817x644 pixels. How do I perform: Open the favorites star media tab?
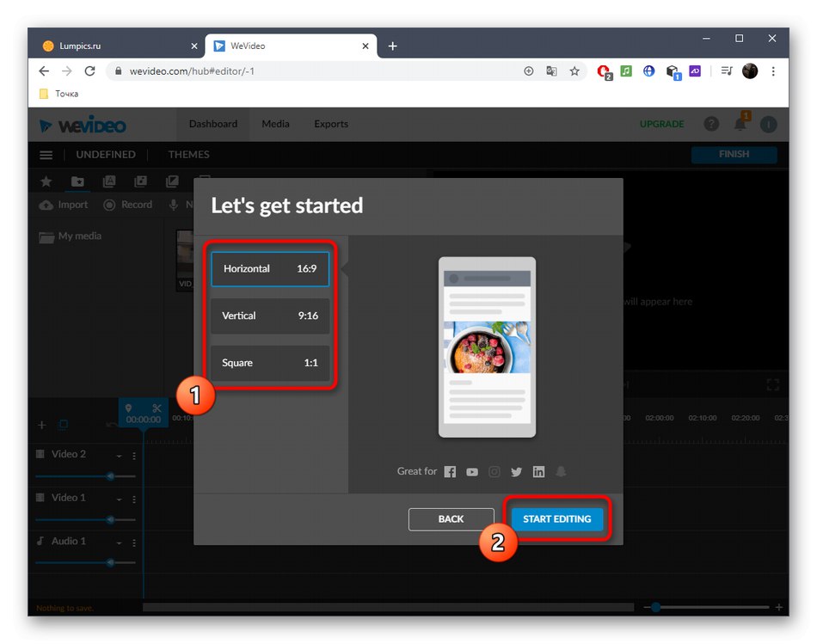coord(46,181)
